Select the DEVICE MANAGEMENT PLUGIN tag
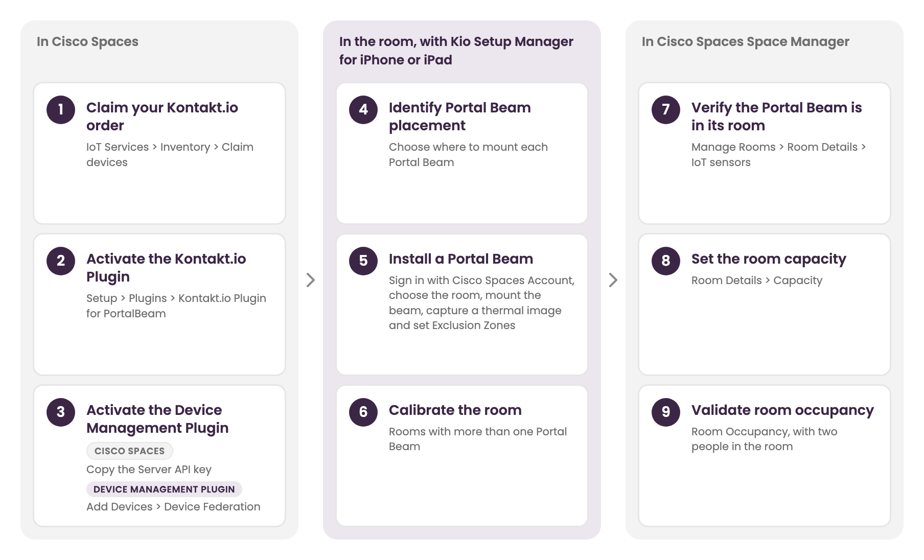924x560 pixels. click(x=164, y=489)
